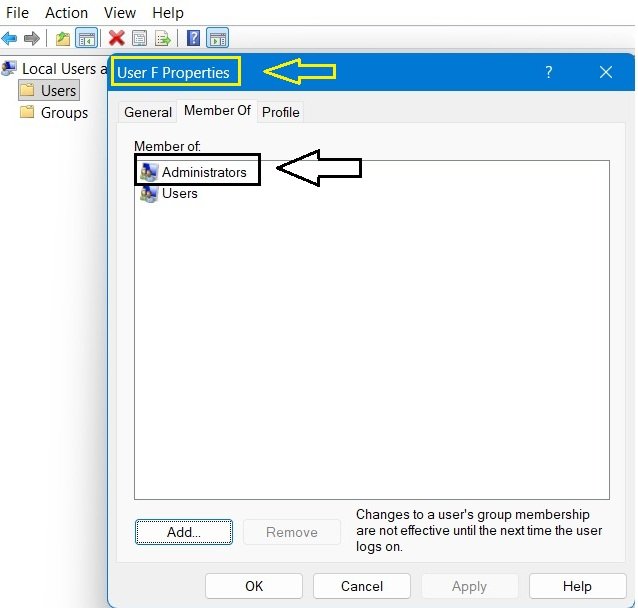Click the Apply button
Image resolution: width=638 pixels, height=608 pixels.
470,586
